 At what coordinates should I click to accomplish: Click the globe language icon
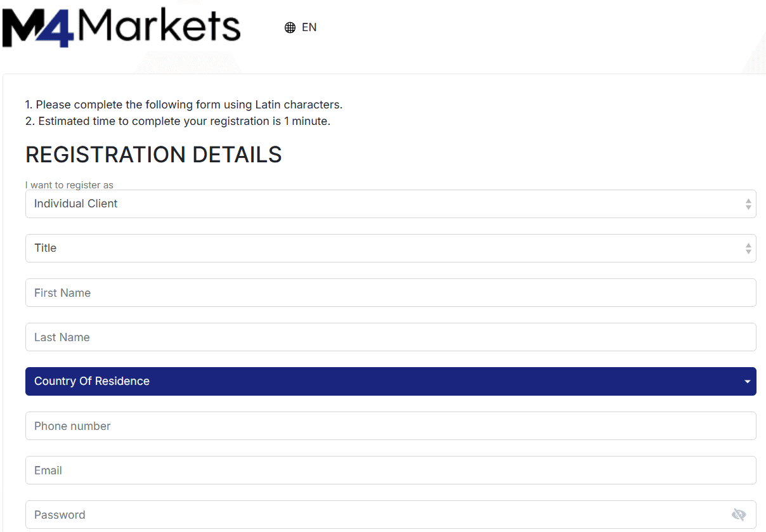click(290, 27)
